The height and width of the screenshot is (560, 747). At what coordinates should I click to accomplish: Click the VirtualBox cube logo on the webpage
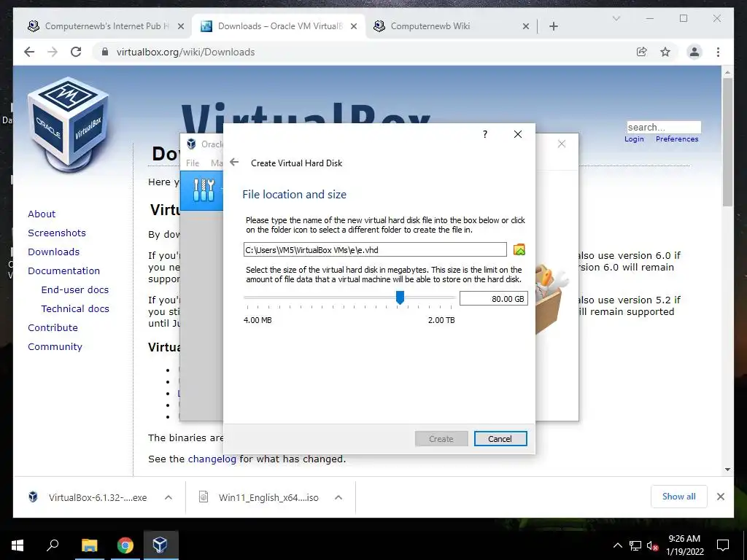(68, 125)
